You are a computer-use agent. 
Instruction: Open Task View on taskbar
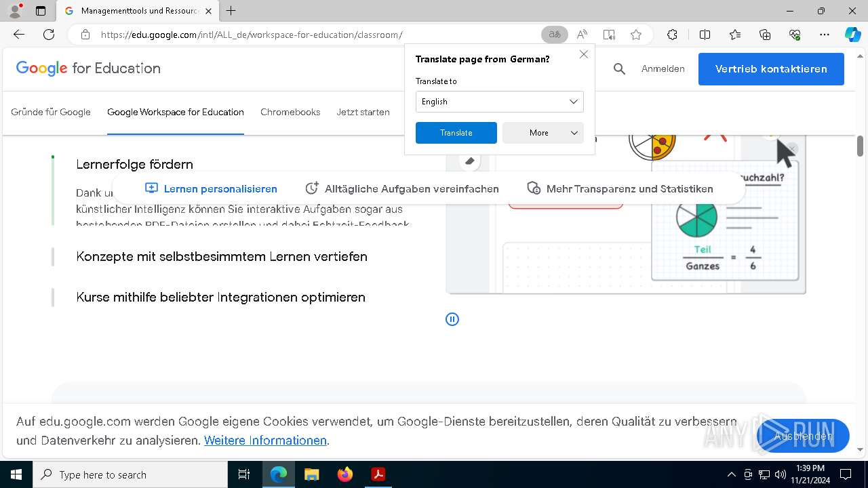click(x=244, y=474)
